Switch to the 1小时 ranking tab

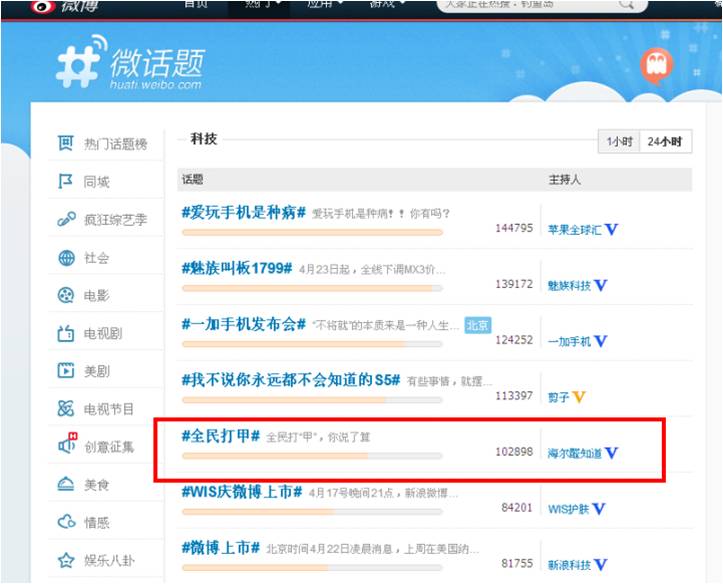(x=619, y=142)
